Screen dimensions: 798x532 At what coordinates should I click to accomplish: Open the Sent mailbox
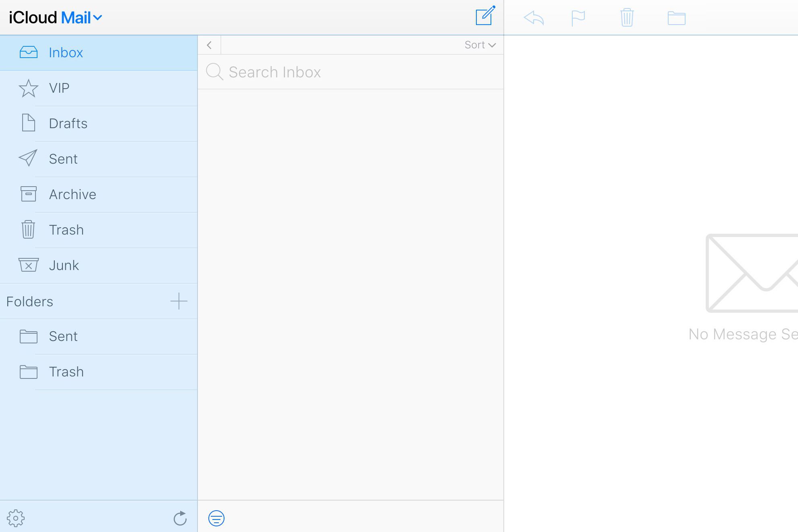pos(99,159)
